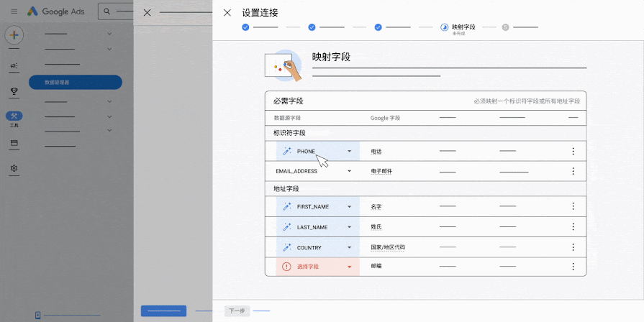Select 数据管理器 in the sidebar
The height and width of the screenshot is (322, 644).
tap(75, 82)
